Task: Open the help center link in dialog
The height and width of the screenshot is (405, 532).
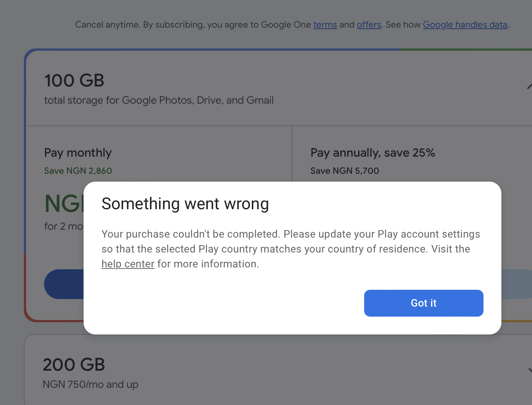Action: click(x=128, y=264)
